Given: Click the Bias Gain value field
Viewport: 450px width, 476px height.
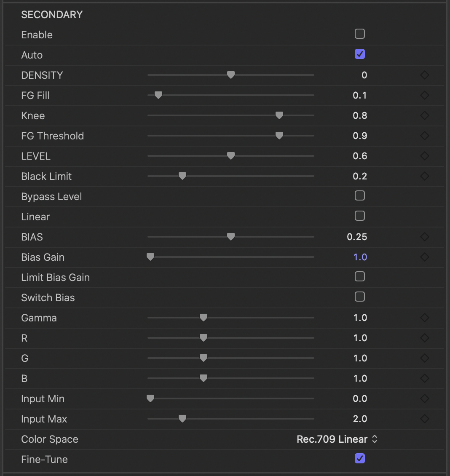Looking at the screenshot, I should click(x=360, y=257).
